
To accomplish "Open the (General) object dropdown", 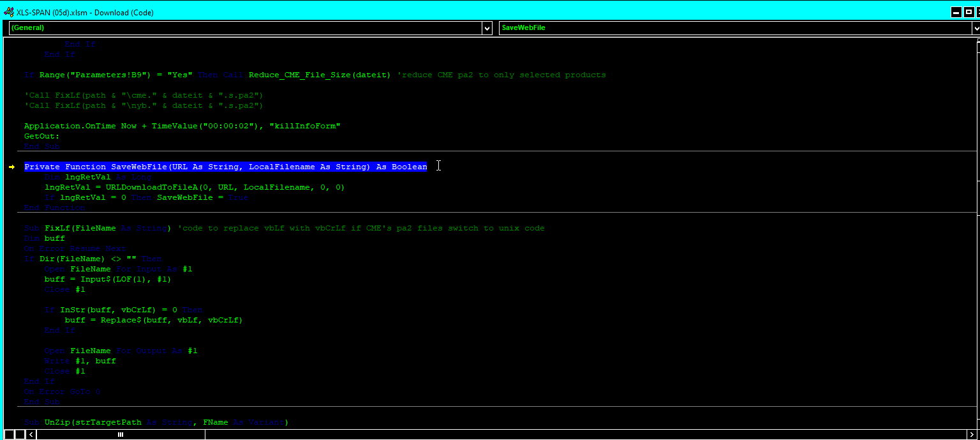I will tap(487, 28).
